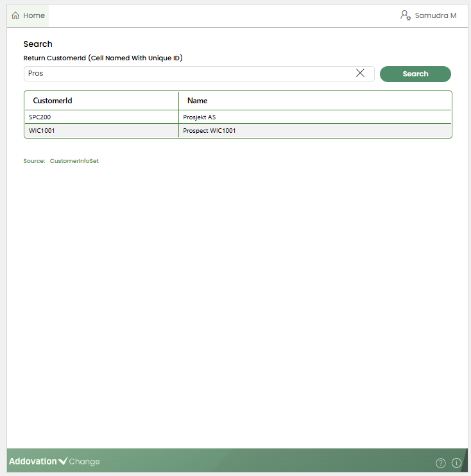Select the WIC1001 customer ID cell

(x=42, y=131)
